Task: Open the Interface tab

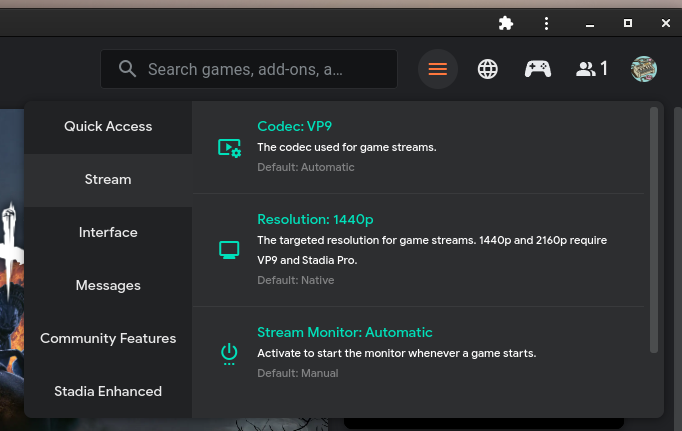Action: 108,233
